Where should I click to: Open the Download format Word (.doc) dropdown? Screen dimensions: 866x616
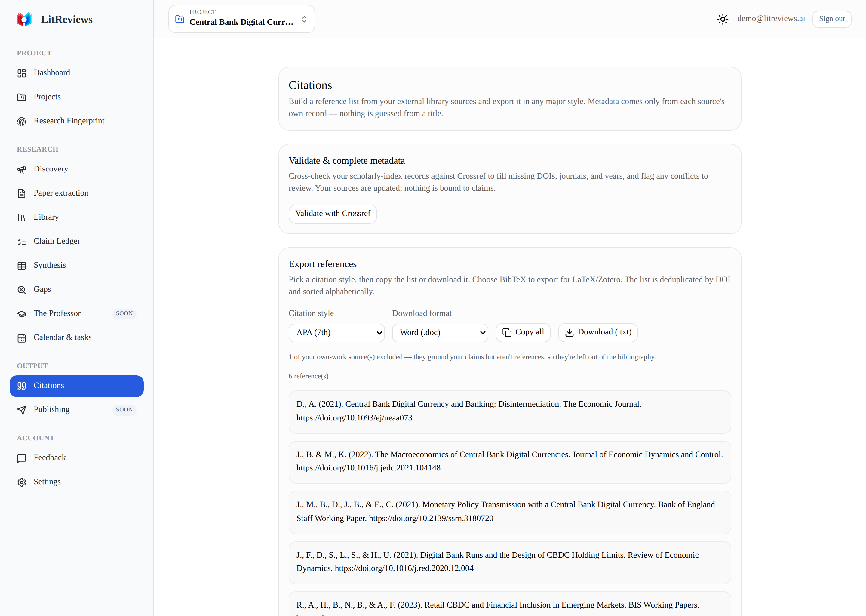tap(440, 333)
